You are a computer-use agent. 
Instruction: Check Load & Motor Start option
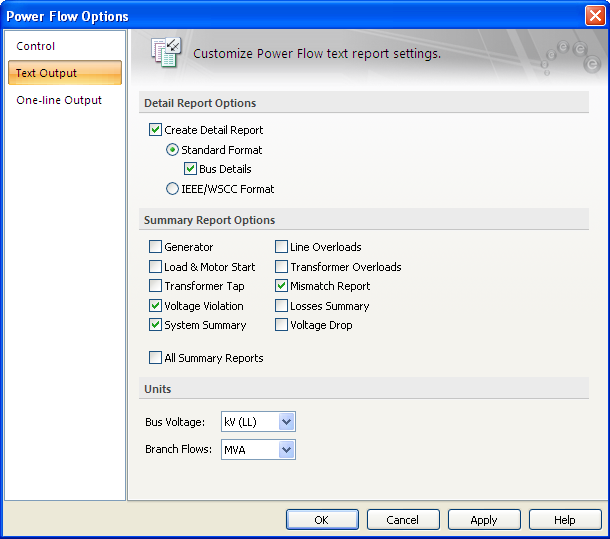[155, 267]
